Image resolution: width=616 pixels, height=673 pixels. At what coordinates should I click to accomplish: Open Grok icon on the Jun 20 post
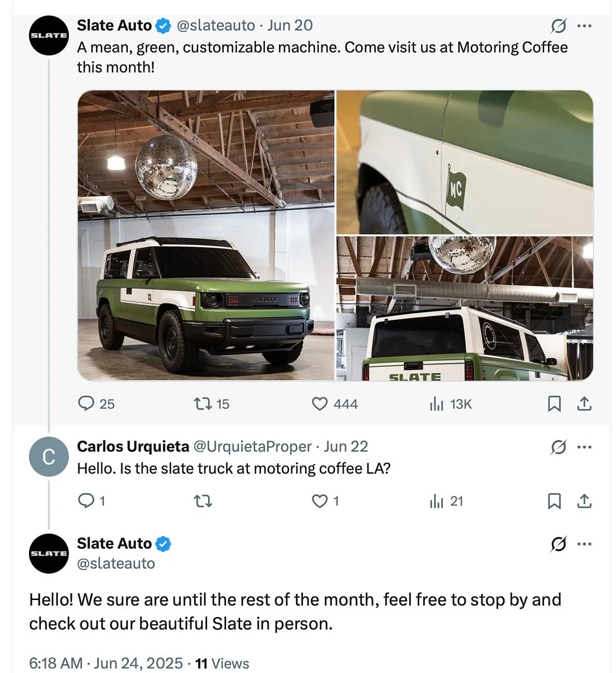[x=559, y=25]
